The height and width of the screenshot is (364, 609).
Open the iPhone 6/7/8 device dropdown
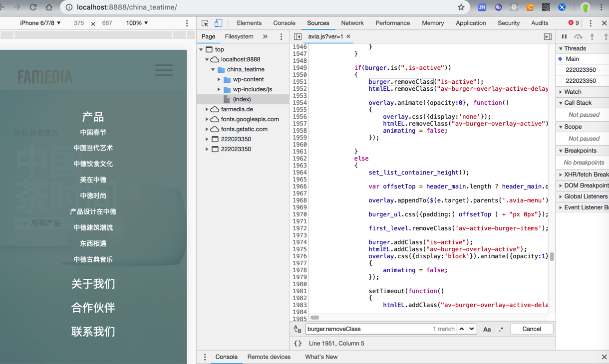(x=40, y=23)
